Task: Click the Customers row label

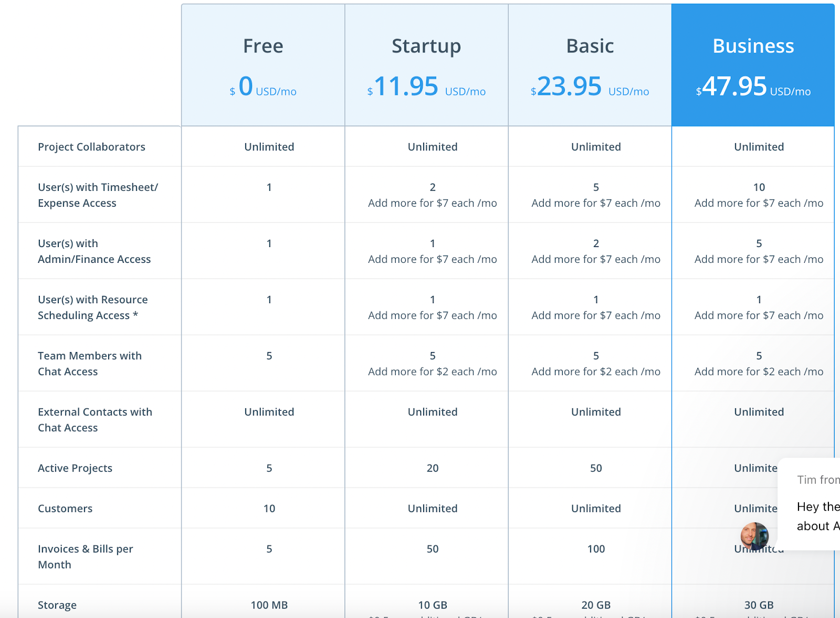Action: [x=65, y=508]
